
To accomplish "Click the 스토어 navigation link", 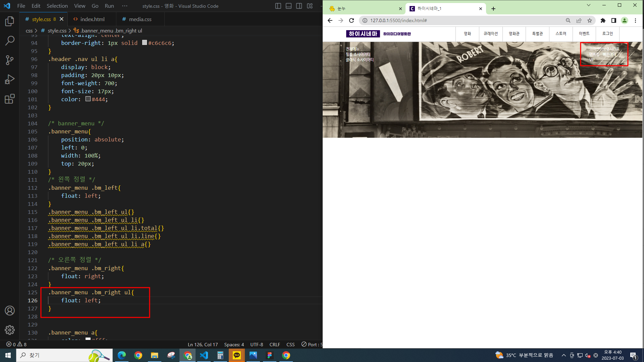I will (x=560, y=34).
